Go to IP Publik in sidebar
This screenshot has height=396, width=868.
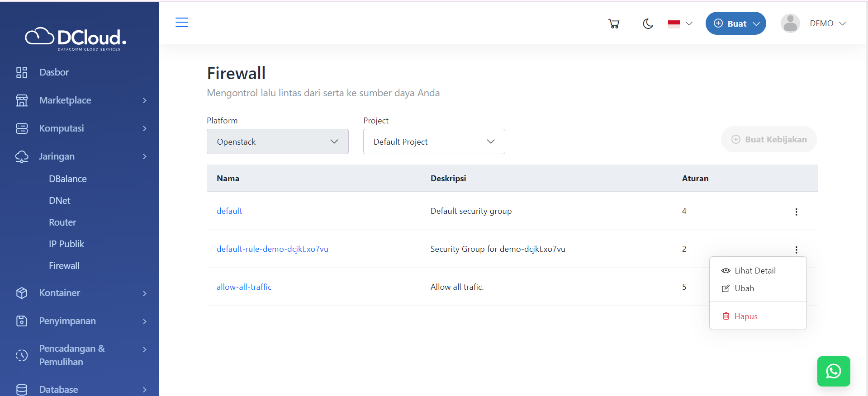click(66, 244)
